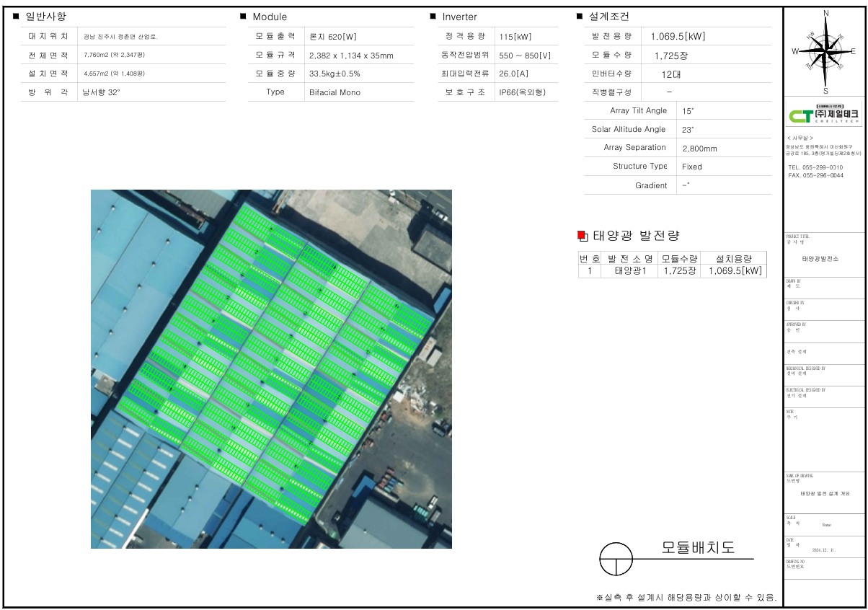Click the 115[kW] inverter rated capacity cell
868x610 pixels.
(515, 36)
